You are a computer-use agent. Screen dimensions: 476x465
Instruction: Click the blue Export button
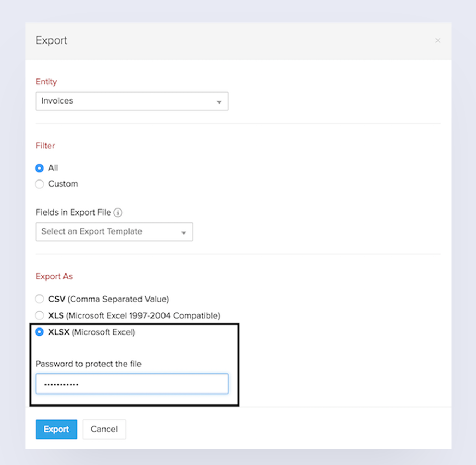coord(57,429)
